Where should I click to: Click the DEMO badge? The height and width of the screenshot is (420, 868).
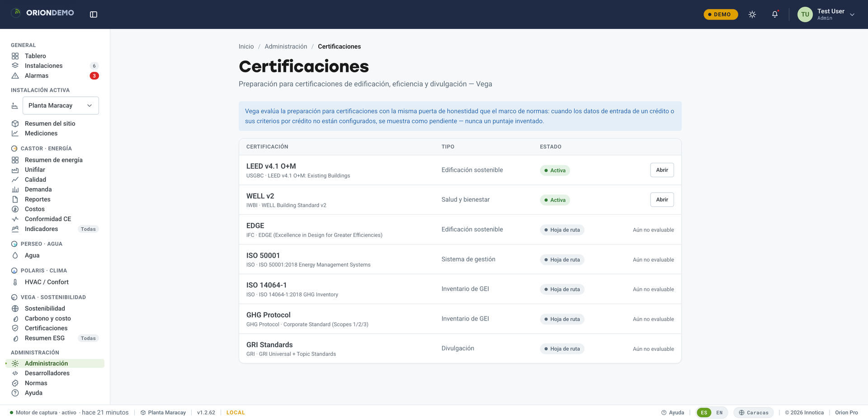pos(721,14)
